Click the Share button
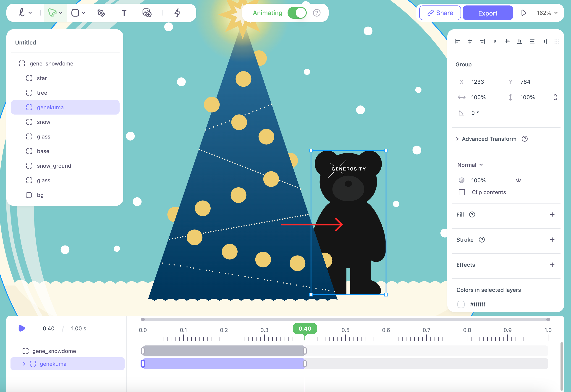 [440, 13]
